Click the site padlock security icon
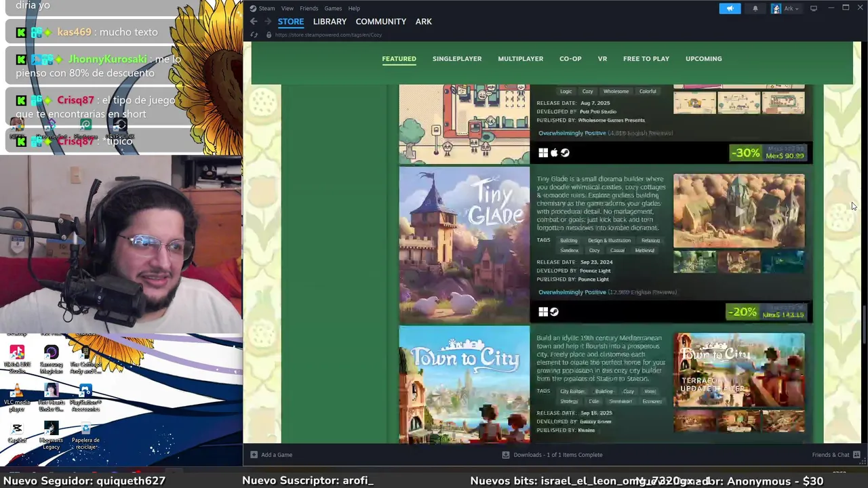The width and height of the screenshot is (868, 488). click(269, 35)
